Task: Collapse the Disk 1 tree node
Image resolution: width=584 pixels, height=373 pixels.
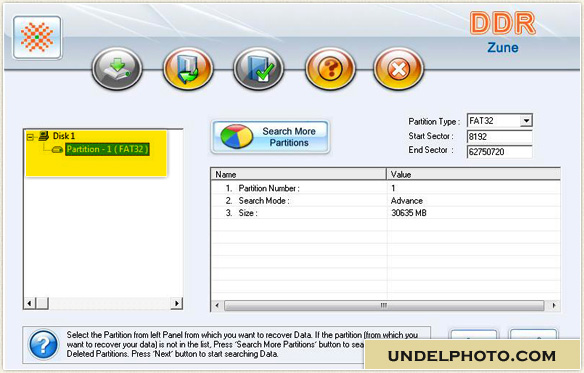Action: click(30, 137)
